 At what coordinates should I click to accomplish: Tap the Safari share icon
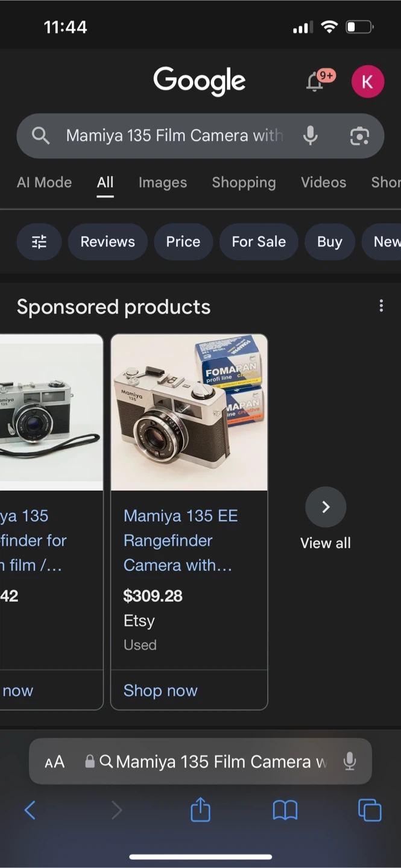[201, 810]
